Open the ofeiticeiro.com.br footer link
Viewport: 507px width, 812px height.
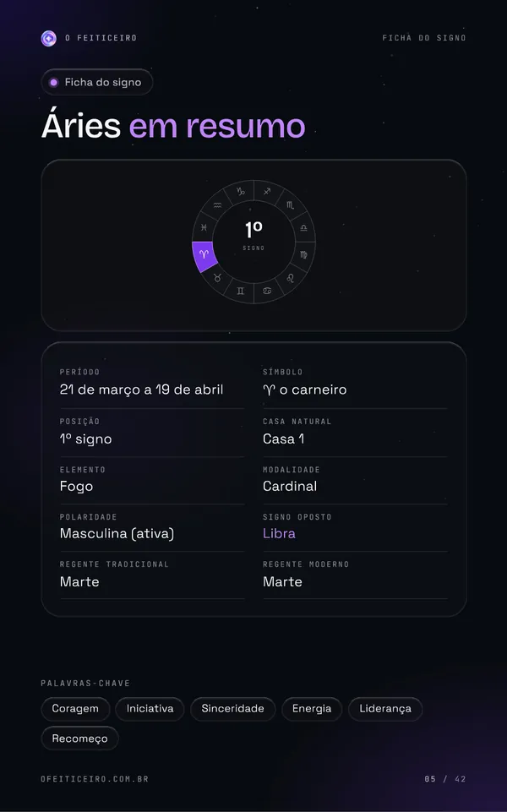click(95, 779)
